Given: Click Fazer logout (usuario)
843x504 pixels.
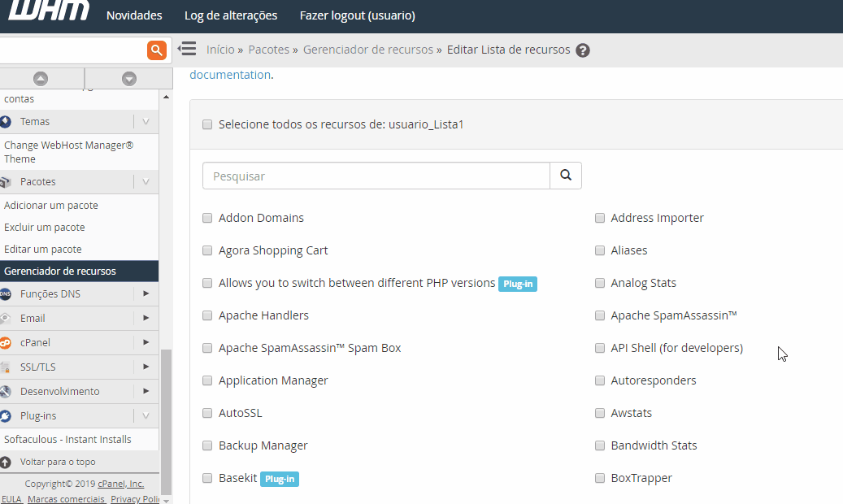Looking at the screenshot, I should click(357, 15).
